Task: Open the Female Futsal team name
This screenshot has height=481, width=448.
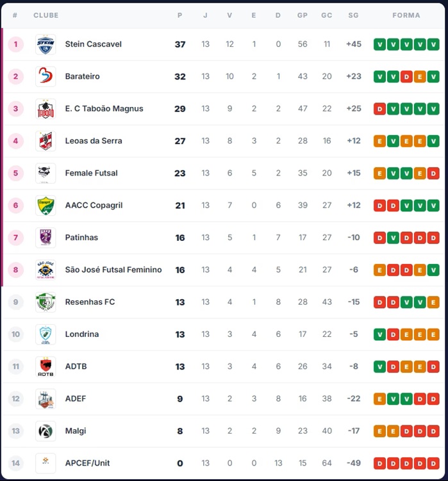Action: (91, 173)
